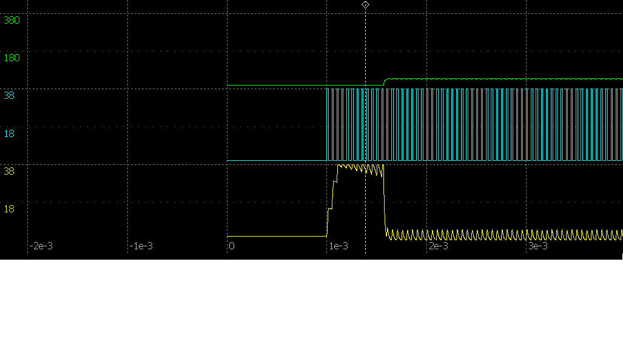The height and width of the screenshot is (364, 623).
Task: Click the cyan 38 axis label
Action: coord(9,95)
